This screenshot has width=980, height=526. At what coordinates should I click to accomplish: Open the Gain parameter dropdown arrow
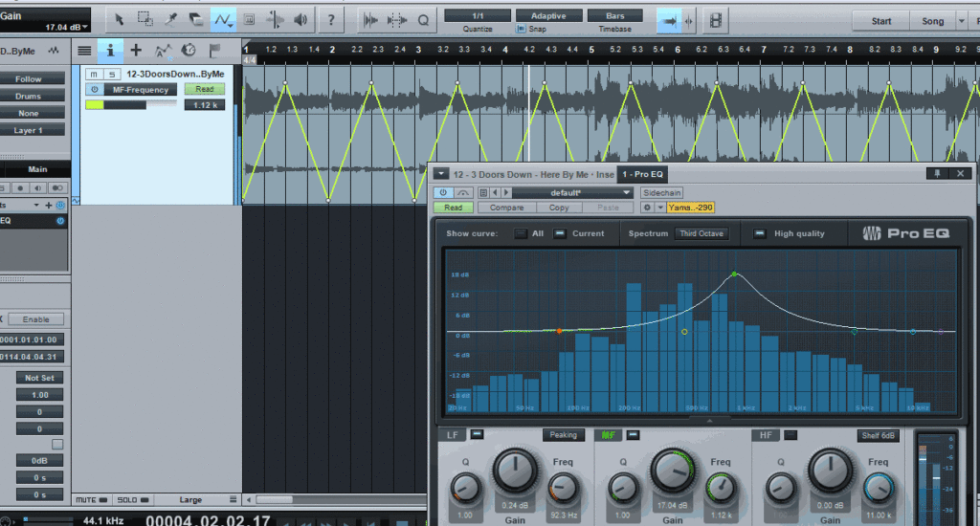pyautogui.click(x=85, y=27)
